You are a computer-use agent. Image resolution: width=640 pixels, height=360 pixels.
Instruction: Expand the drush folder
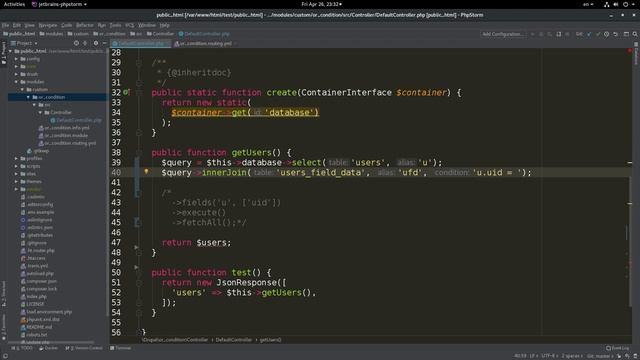click(17, 74)
